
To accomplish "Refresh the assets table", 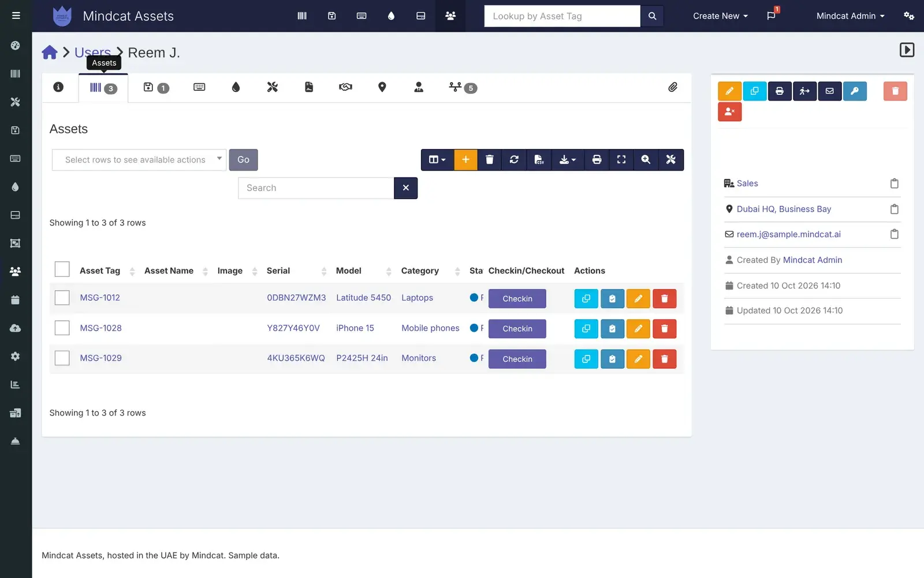I will (514, 160).
